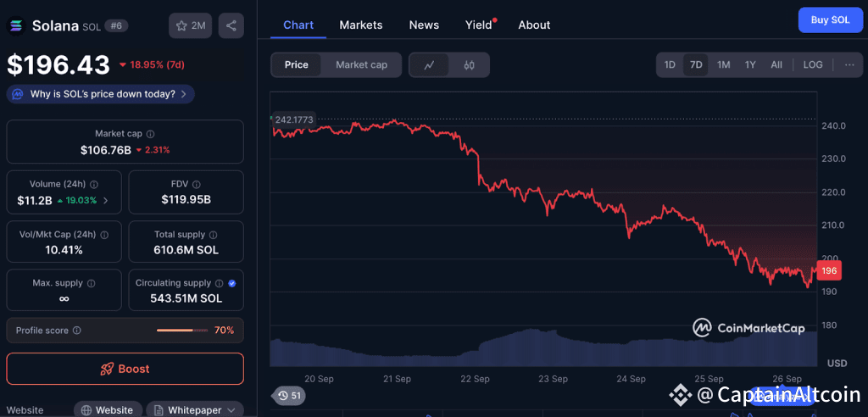
Task: Click Circulating supply info icon
Action: (x=220, y=283)
